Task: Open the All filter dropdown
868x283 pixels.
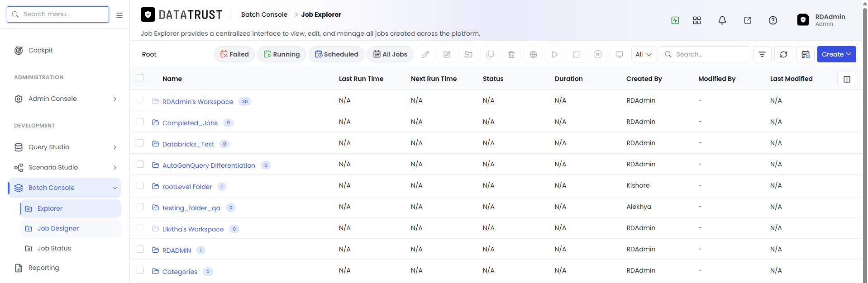Action: click(644, 54)
